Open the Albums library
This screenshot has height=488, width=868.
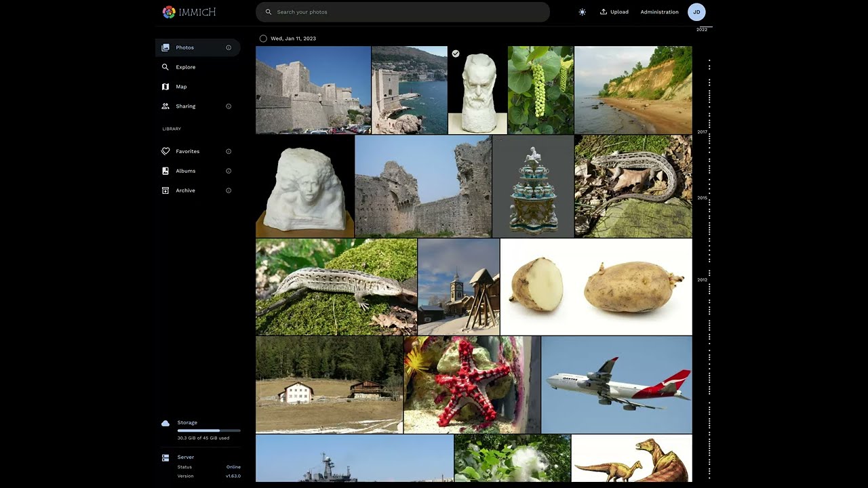tap(198, 171)
